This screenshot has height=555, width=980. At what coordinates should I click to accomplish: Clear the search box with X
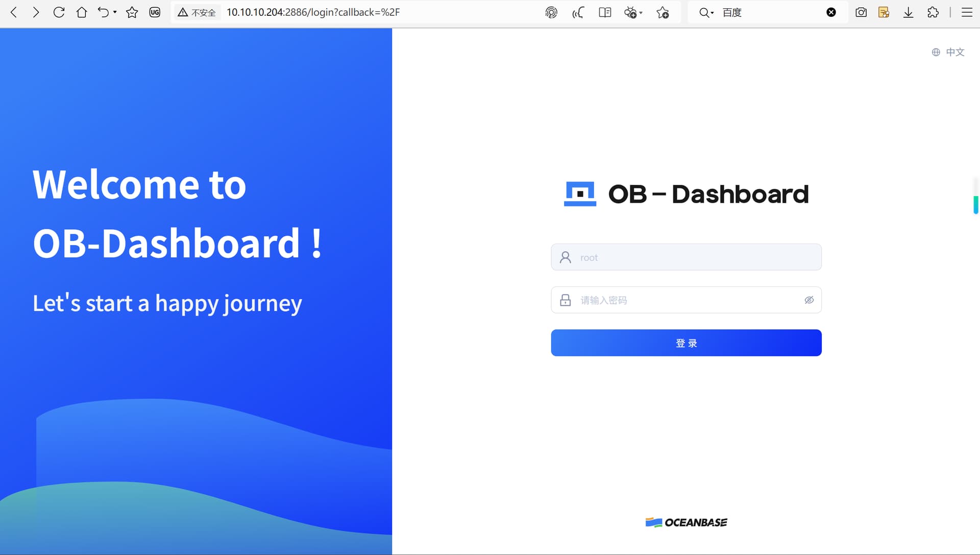tap(831, 12)
